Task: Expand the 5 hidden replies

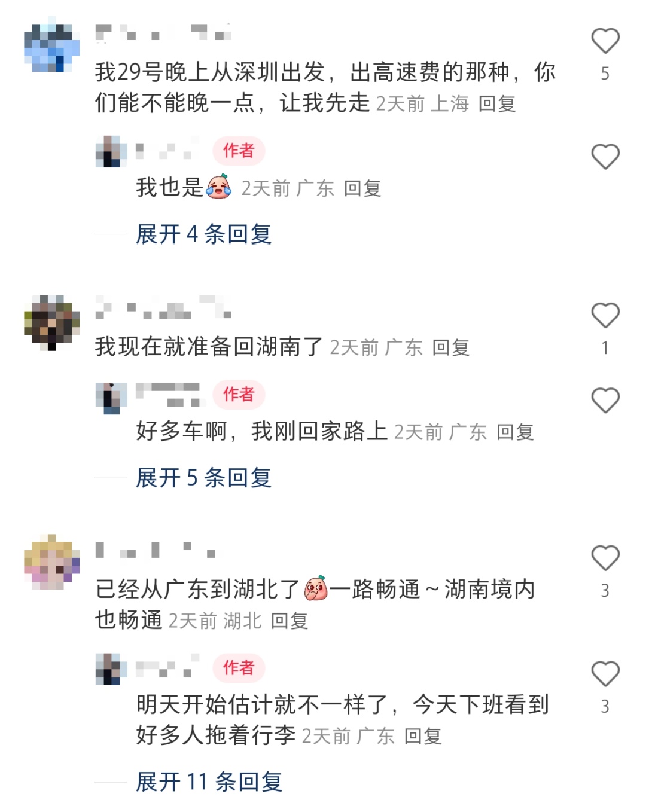Action: click(x=204, y=478)
